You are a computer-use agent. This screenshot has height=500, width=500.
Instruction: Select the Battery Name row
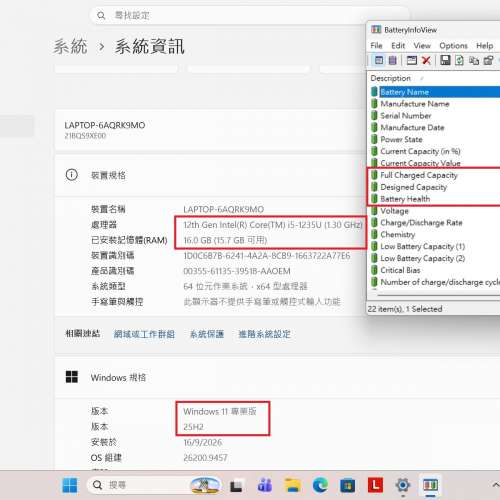coord(435,92)
